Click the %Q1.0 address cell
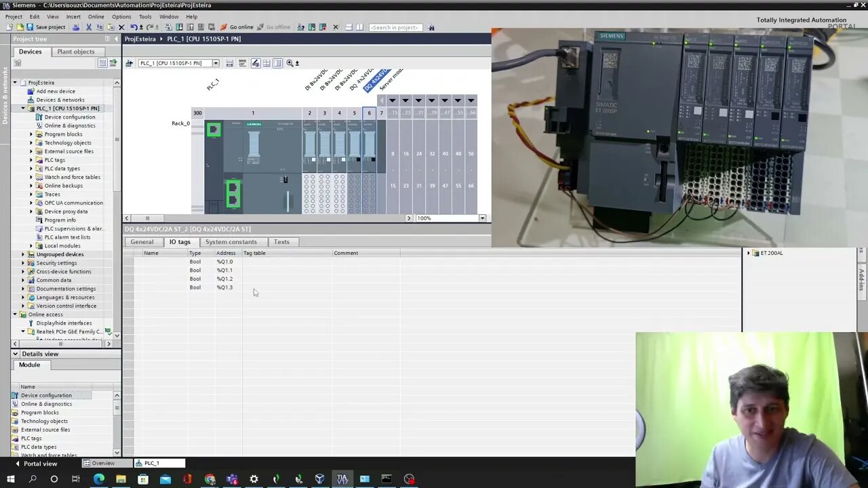 pos(224,262)
